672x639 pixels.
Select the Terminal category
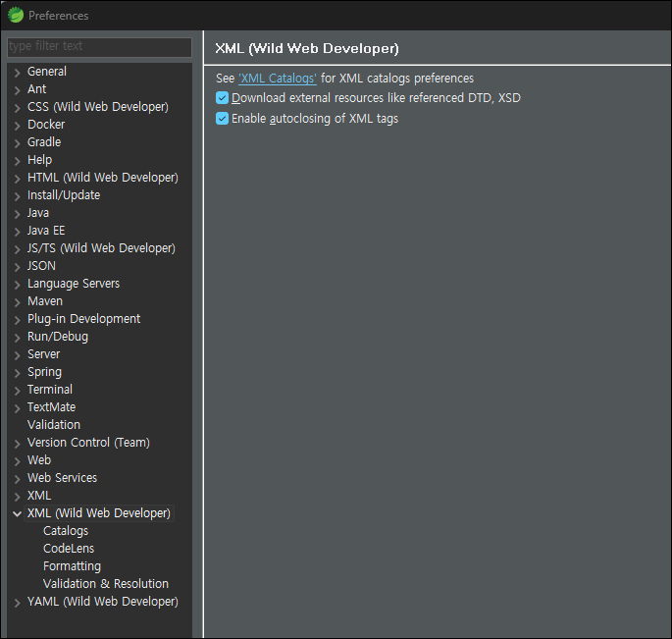pyautogui.click(x=50, y=390)
